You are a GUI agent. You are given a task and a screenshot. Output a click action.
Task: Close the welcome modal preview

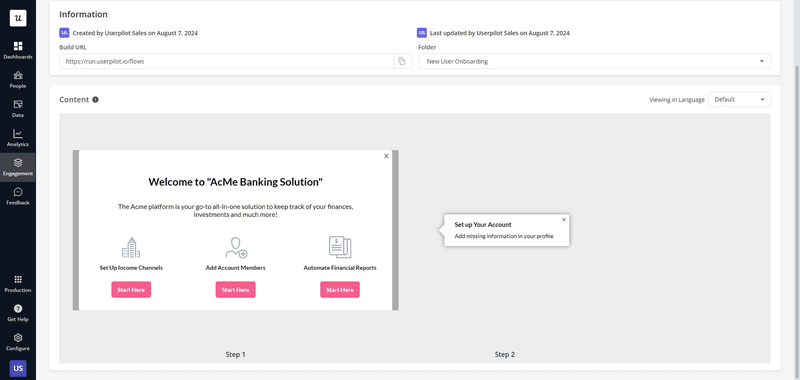coord(386,156)
